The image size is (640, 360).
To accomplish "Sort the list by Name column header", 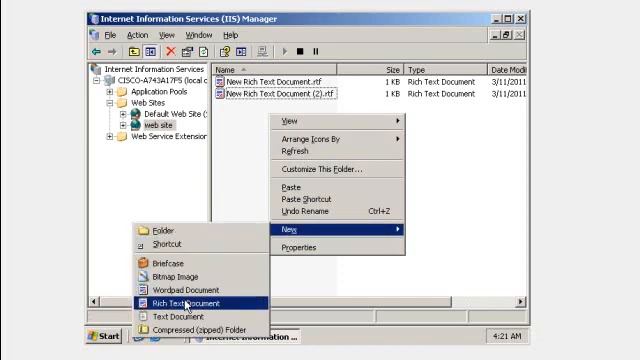I will [274, 70].
